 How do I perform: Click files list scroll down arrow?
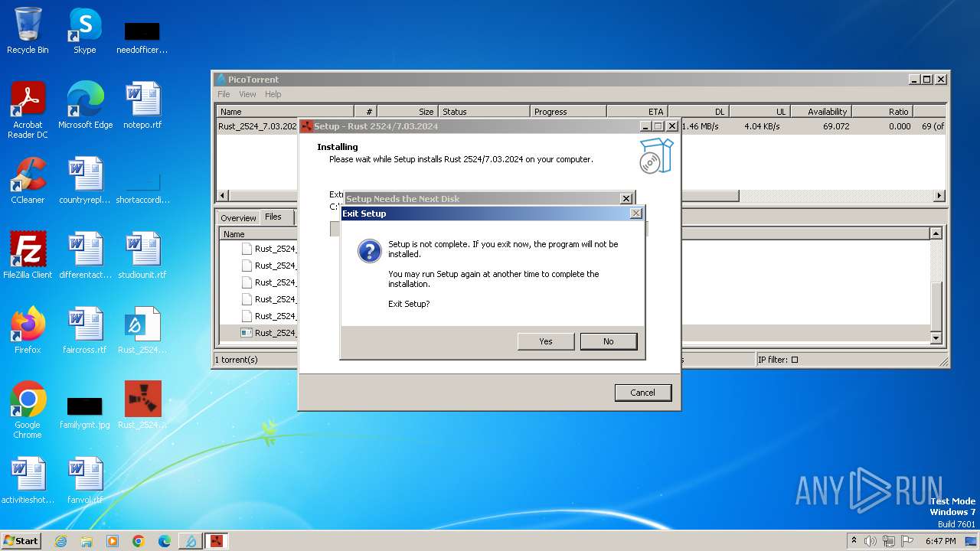click(x=936, y=337)
